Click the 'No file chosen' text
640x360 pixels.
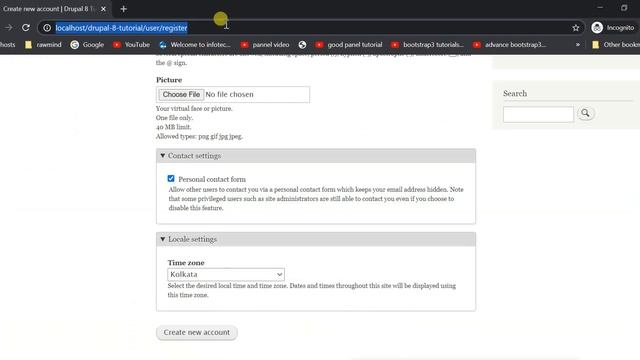point(229,94)
